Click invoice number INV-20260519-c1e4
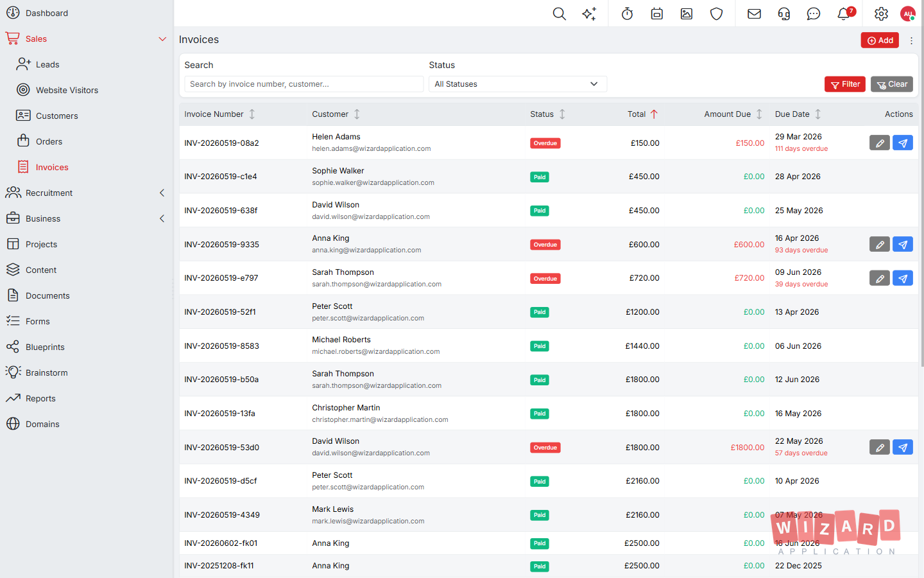 (221, 177)
